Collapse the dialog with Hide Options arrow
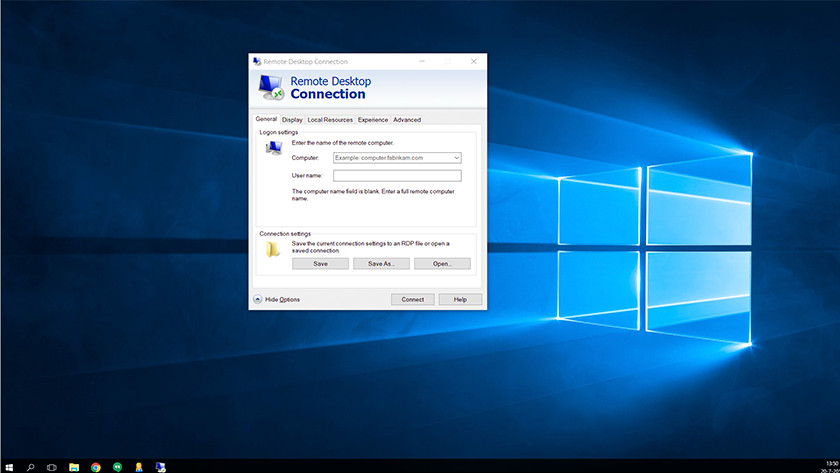Screen dimensions: 840x473 [257, 299]
